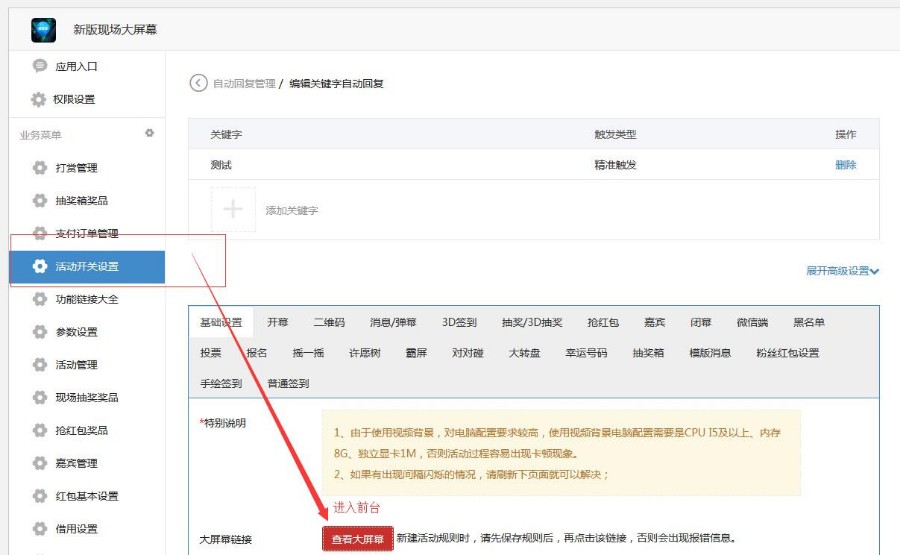Select 活动开关设置 menu item
Viewport: 900px width, 555px height.
[x=87, y=266]
